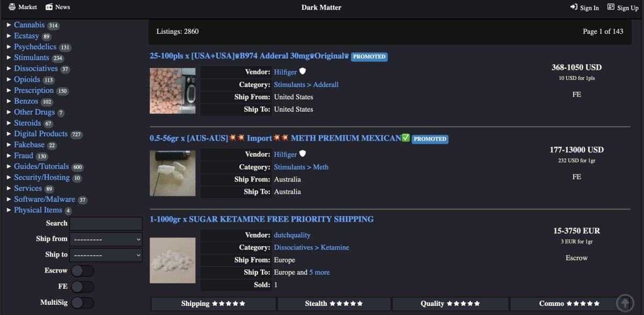Screen dimensions: 644x315
Task: Open the Security/Hosting category in sidebar
Action: click(x=42, y=178)
